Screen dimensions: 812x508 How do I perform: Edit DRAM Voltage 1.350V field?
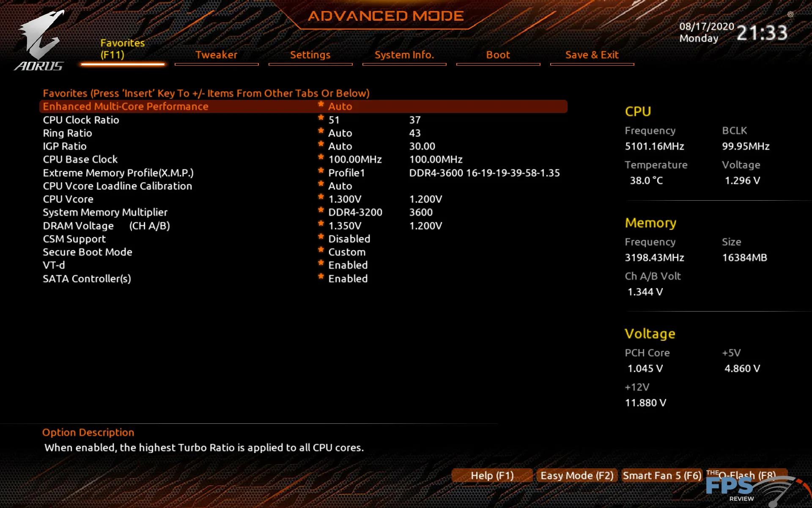tap(345, 226)
